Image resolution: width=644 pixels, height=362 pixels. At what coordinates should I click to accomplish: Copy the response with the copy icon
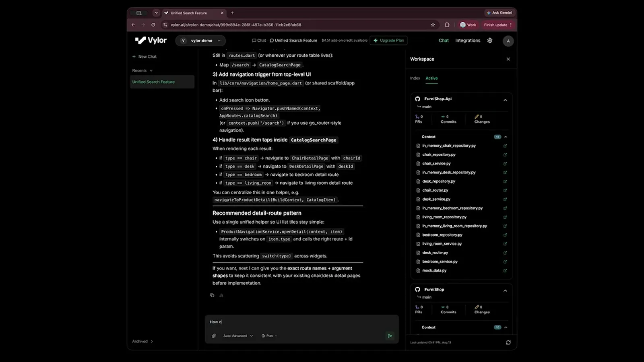click(x=212, y=295)
